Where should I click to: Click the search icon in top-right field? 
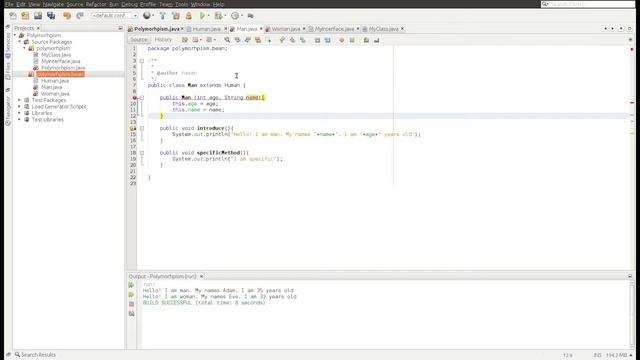545,4
